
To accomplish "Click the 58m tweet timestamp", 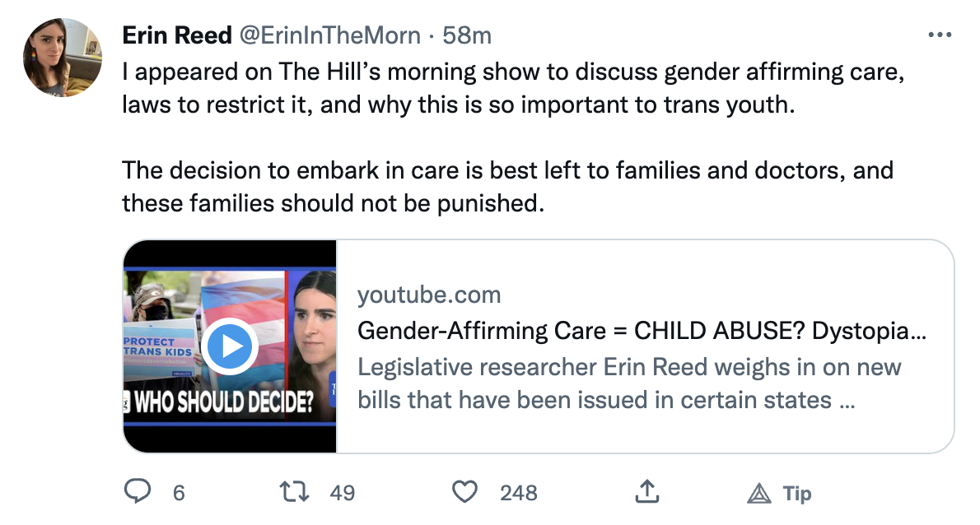I will (x=466, y=35).
